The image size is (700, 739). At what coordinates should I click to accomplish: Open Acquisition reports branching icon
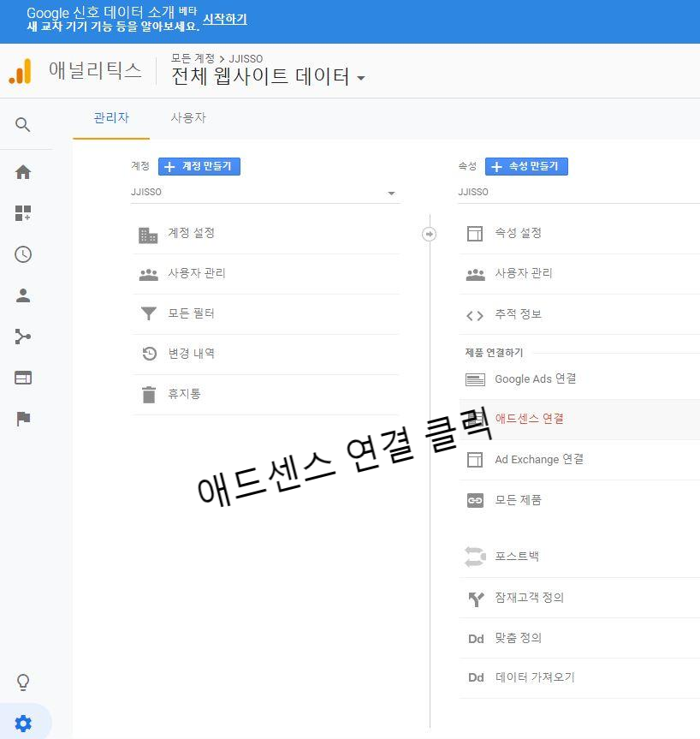(23, 337)
